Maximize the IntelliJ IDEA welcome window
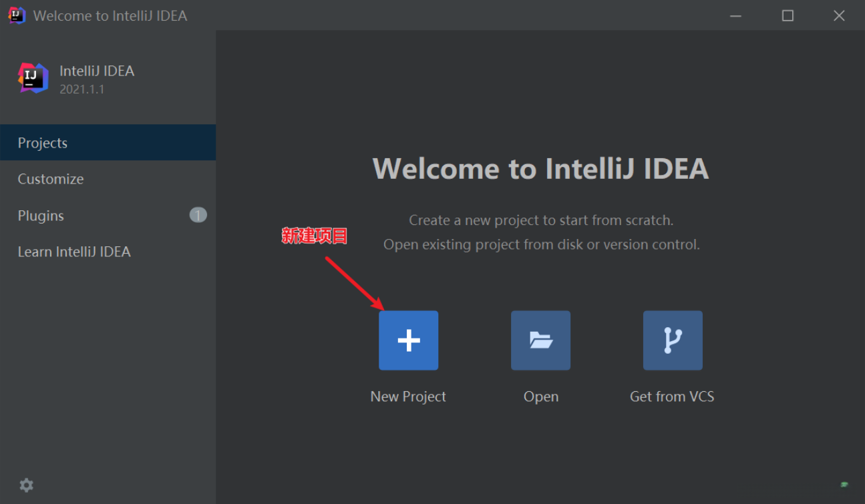 (788, 15)
